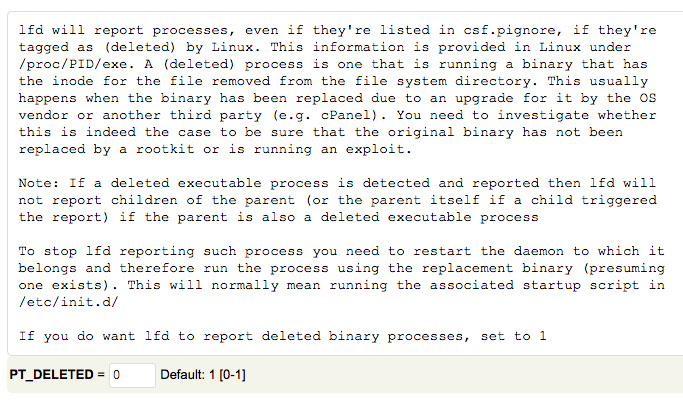The height and width of the screenshot is (401, 683).
Task: Click the PT_DELETED setting label
Action: coord(52,375)
